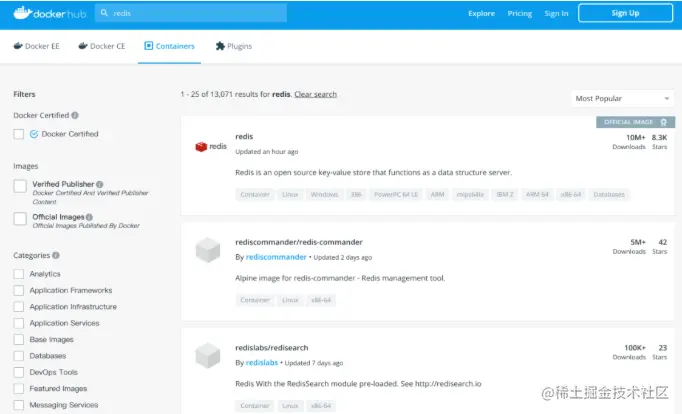Check the Verified Publisher filter
Viewport: 682px width, 414px height.
[x=20, y=186]
